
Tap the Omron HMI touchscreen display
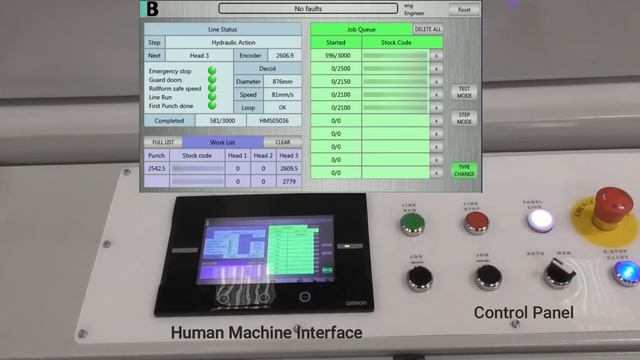[x=266, y=250]
